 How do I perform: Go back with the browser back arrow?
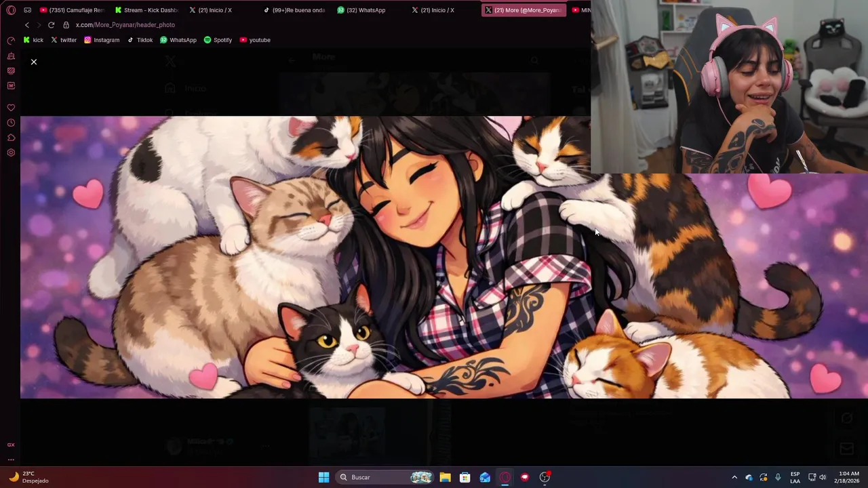coord(27,25)
